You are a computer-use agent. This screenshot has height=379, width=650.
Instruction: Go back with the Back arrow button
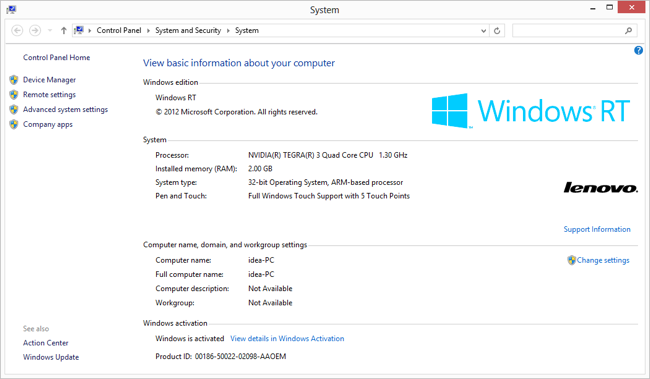[17, 30]
